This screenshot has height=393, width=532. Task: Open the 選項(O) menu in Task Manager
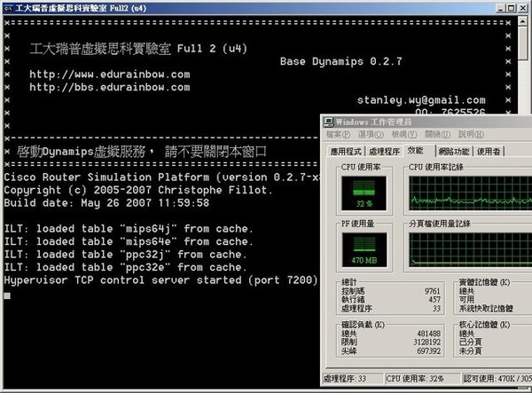[371, 134]
